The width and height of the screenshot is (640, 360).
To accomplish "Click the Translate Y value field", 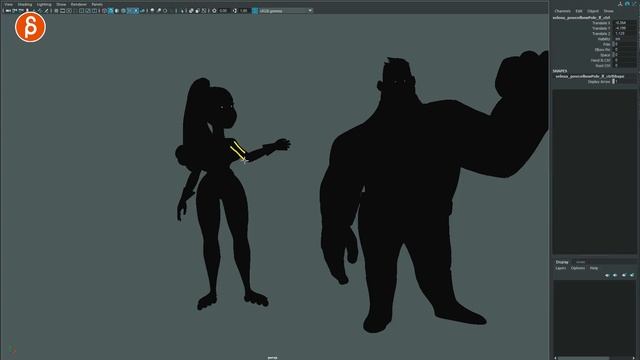I will point(624,28).
